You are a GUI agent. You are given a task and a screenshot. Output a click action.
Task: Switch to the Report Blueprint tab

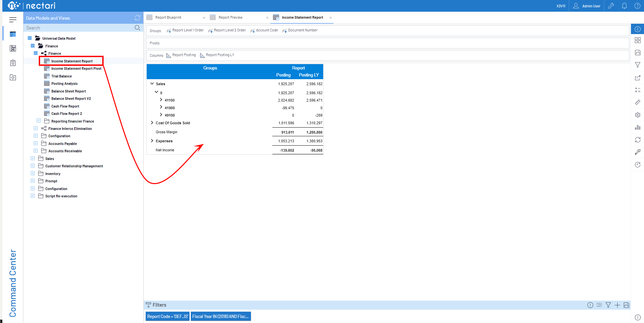[168, 17]
